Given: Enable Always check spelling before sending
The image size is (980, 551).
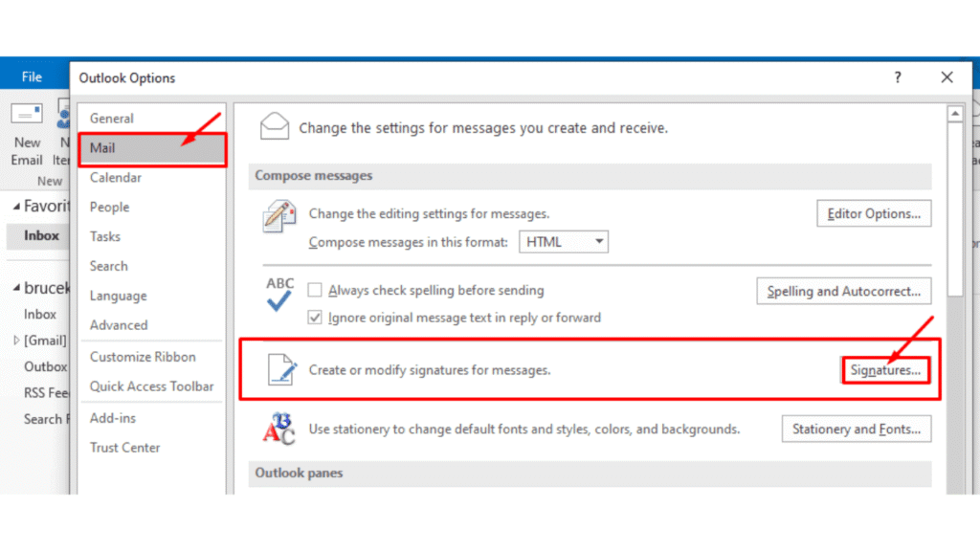Looking at the screenshot, I should 315,290.
